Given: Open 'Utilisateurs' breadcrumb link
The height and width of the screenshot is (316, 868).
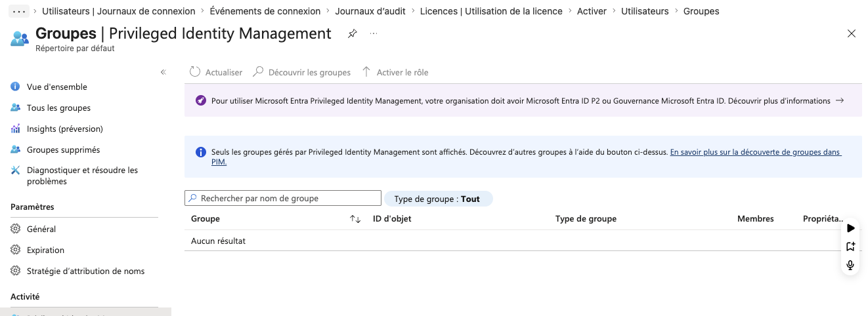Looking at the screenshot, I should point(645,11).
